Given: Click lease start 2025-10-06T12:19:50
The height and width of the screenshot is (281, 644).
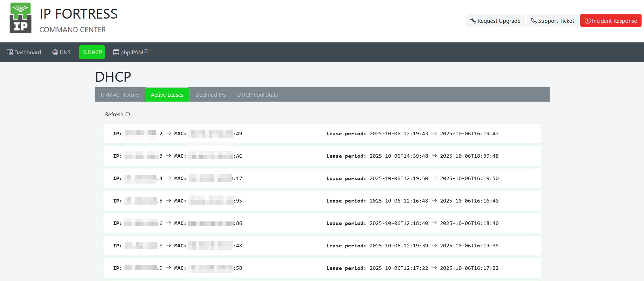Looking at the screenshot, I should (x=399, y=178).
